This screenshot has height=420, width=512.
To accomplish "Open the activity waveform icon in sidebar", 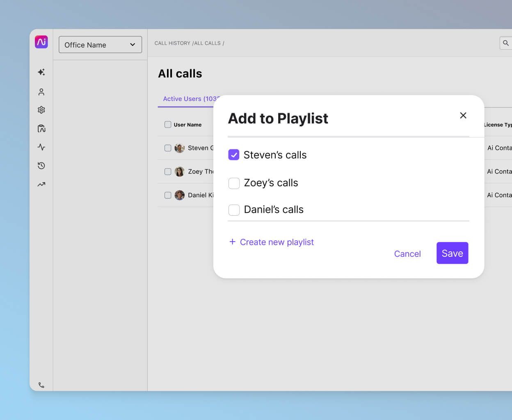I will [41, 147].
